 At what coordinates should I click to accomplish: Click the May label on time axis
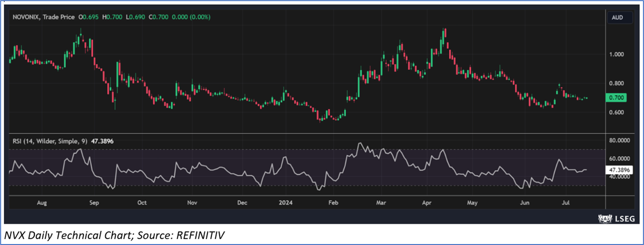(x=472, y=203)
